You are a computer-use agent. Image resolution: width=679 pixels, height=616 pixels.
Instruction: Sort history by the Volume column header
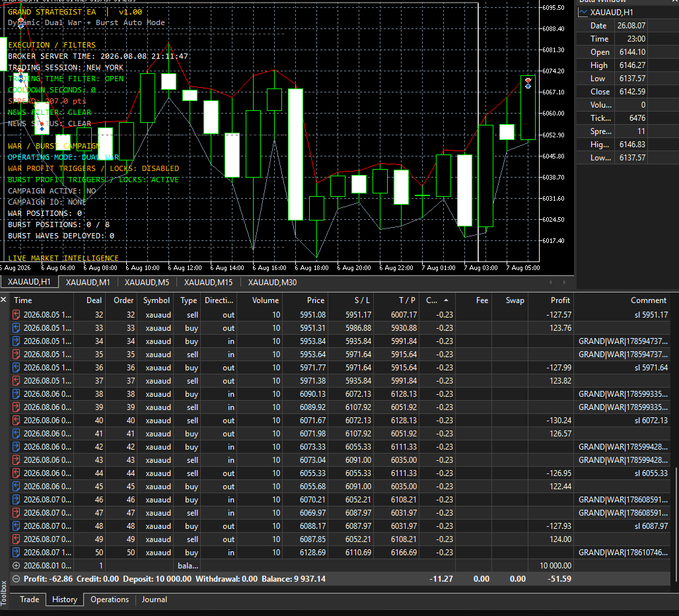click(x=260, y=300)
